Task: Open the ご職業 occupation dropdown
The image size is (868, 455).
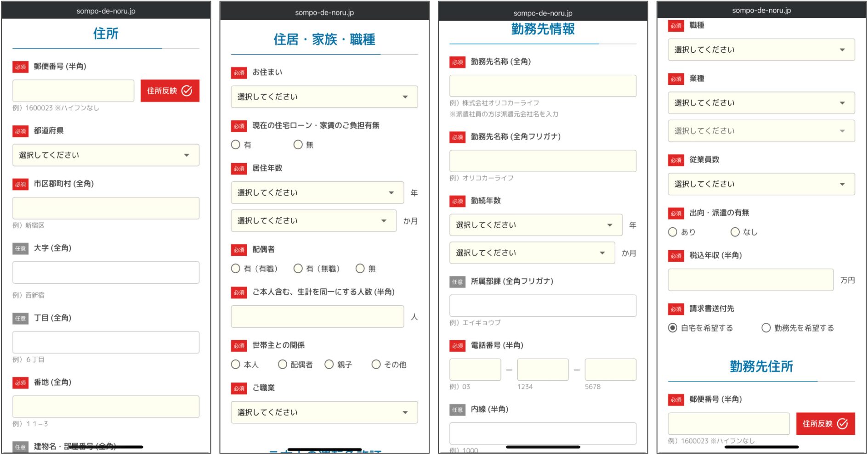Action: coord(324,412)
